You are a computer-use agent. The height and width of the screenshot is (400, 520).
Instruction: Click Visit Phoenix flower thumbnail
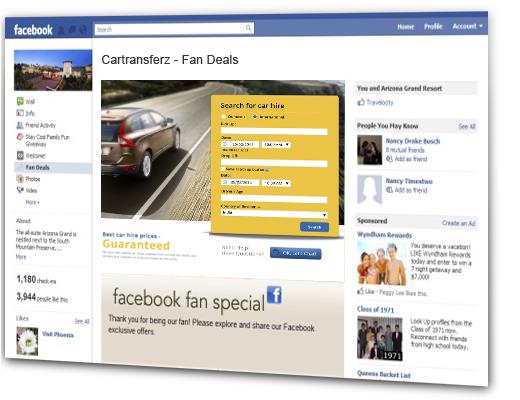pyautogui.click(x=27, y=341)
